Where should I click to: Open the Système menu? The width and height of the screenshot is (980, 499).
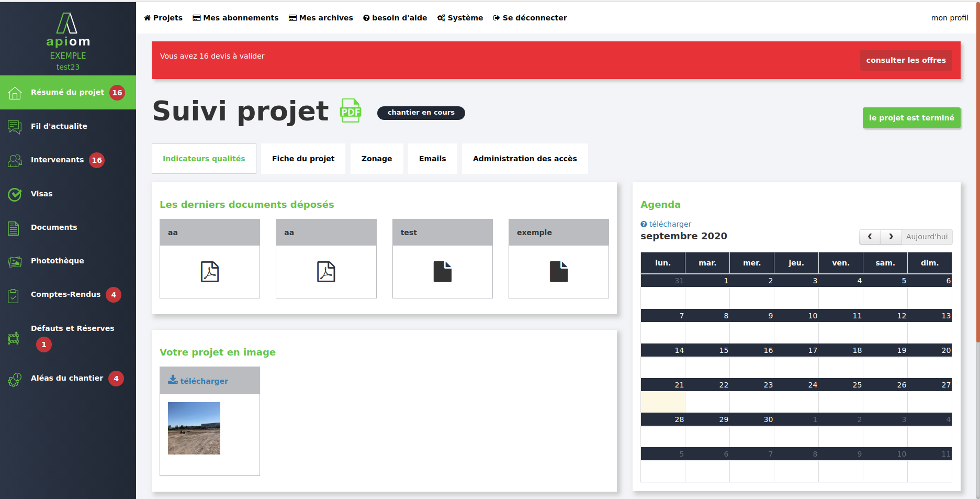(x=460, y=18)
